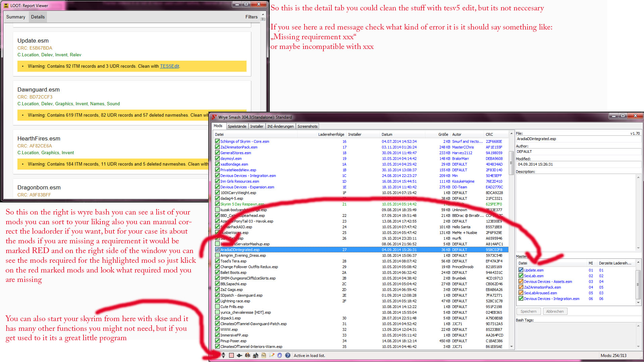Sort mod list by Größe column
This screenshot has width=644, height=362.
pos(438,134)
